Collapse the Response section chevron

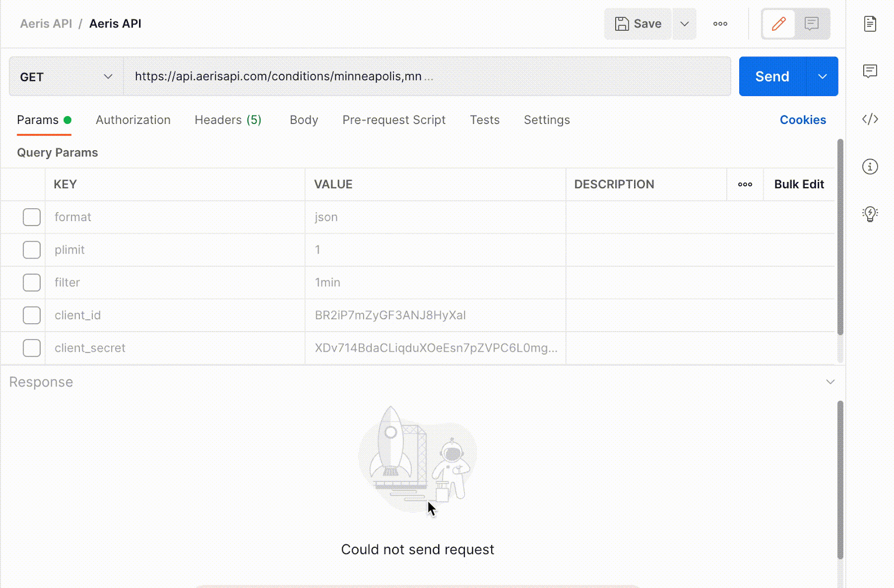click(x=830, y=382)
